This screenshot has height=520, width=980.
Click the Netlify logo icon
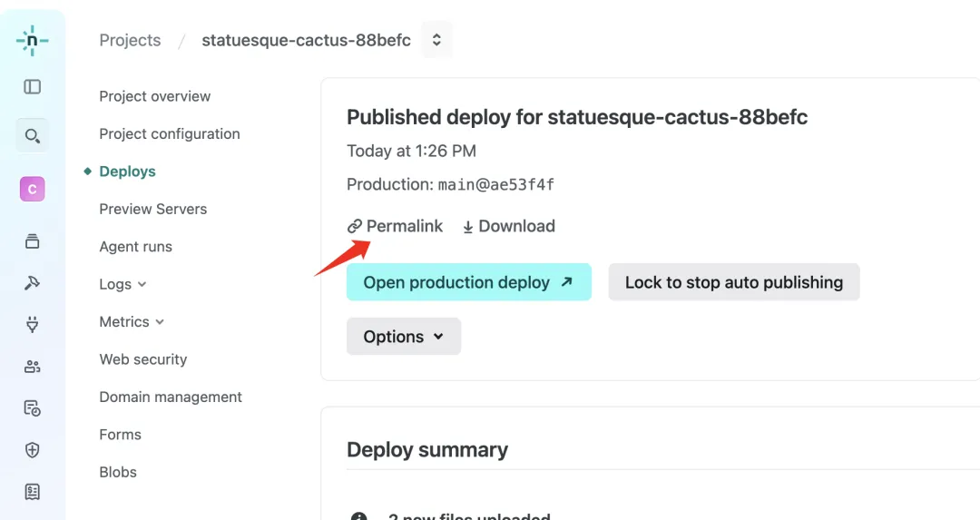coord(33,41)
